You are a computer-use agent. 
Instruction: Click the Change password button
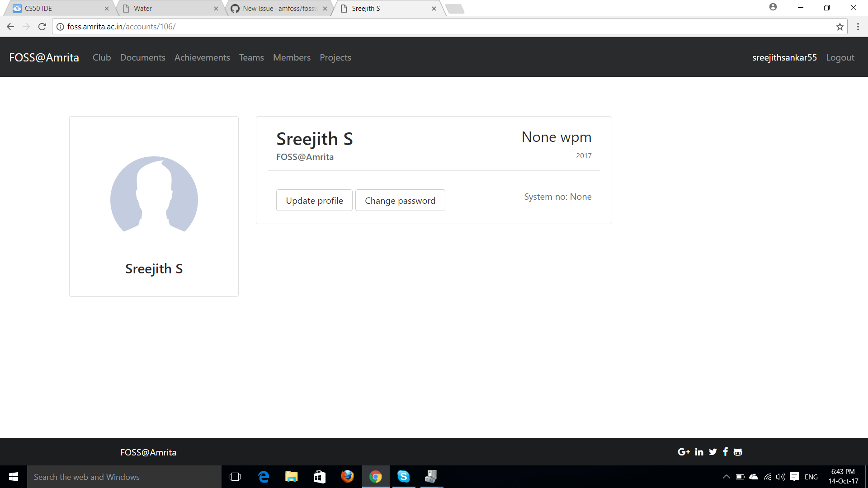pos(400,200)
